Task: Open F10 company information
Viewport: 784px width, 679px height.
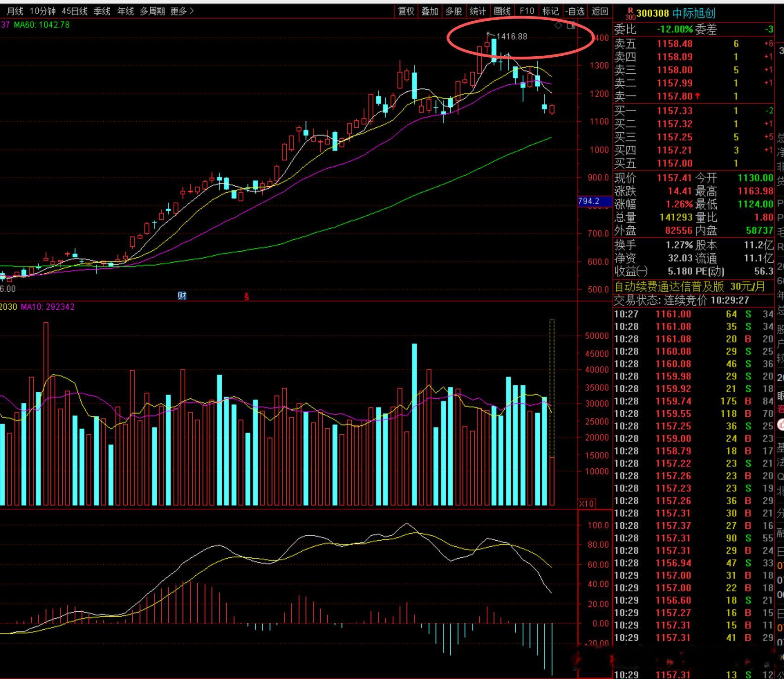Action: point(527,11)
